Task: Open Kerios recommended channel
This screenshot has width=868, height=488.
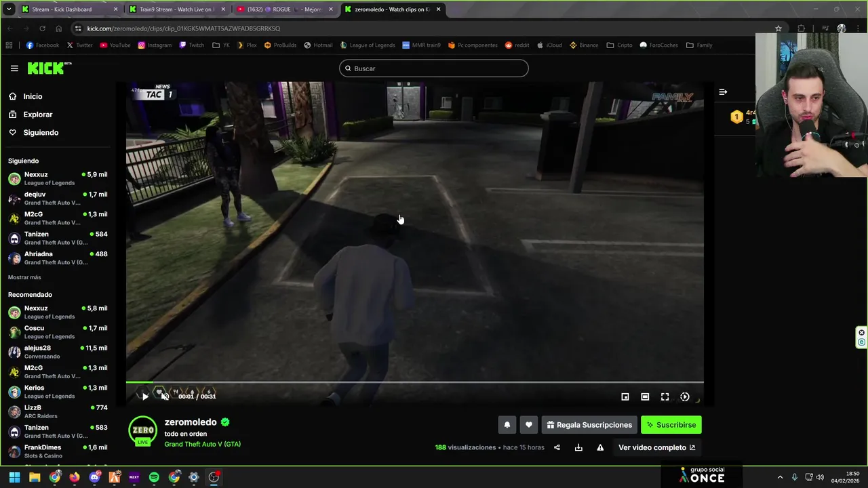Action: point(58,391)
